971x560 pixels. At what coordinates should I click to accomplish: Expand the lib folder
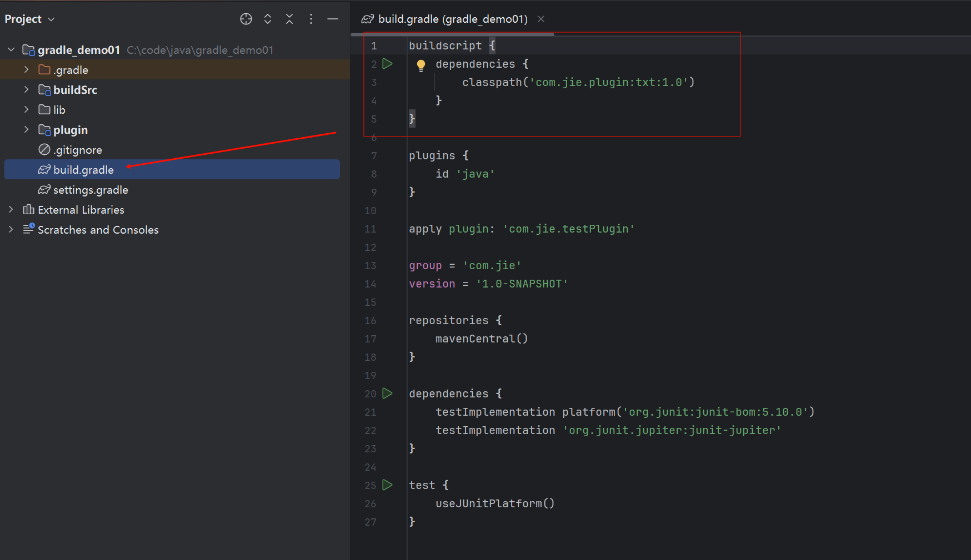[x=26, y=109]
